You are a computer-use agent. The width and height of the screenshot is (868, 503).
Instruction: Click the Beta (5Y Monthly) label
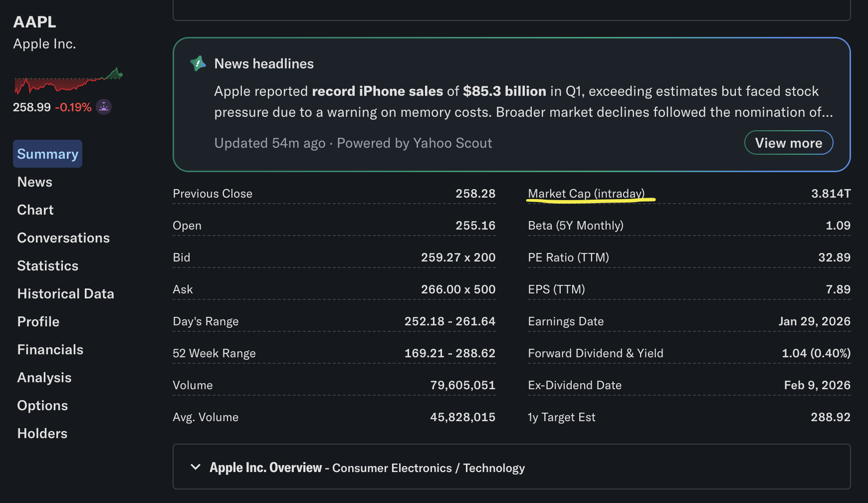[x=576, y=226]
